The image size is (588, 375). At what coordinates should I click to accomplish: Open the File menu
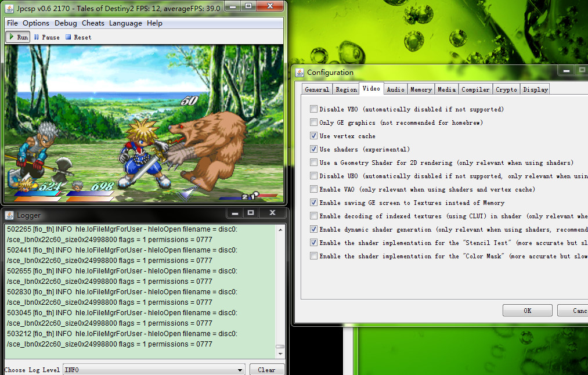coord(12,23)
